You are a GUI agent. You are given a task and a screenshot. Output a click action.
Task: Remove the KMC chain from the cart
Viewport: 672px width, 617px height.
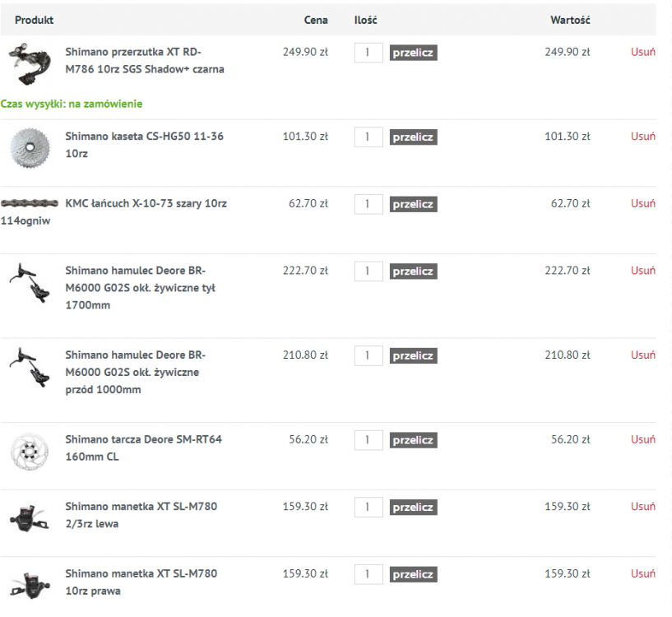tap(643, 203)
